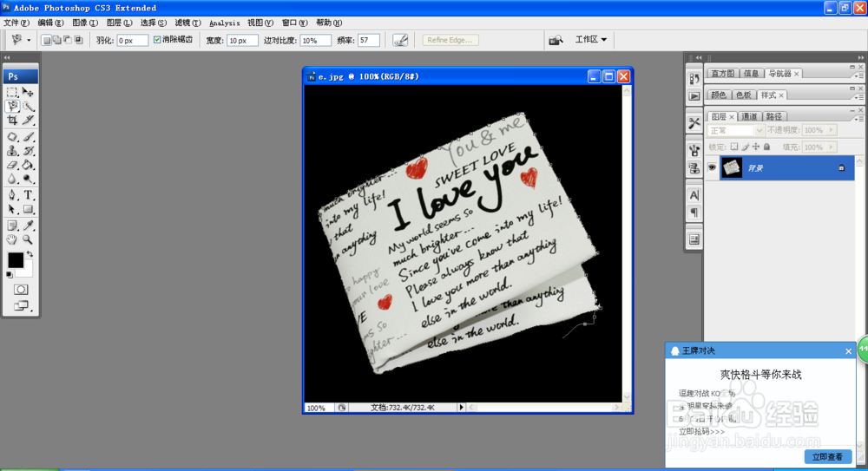Select the Path Selection tool
The width and height of the screenshot is (868, 471).
coord(12,209)
